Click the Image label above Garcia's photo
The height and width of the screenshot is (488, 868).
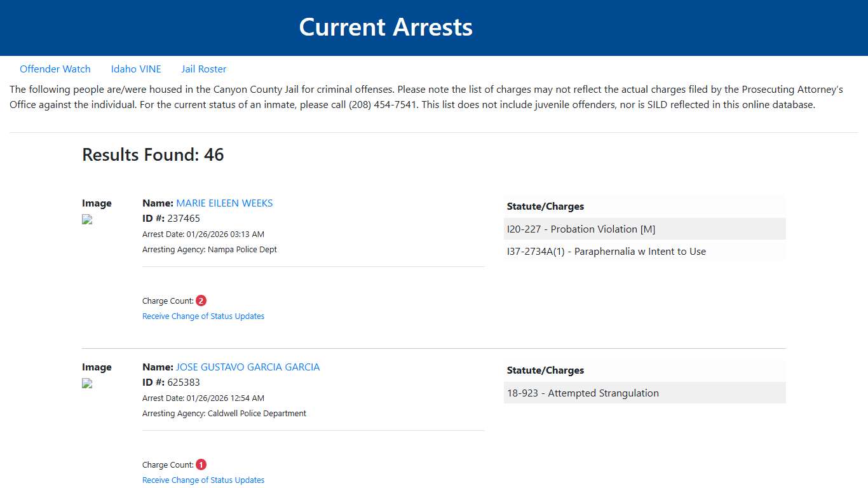pyautogui.click(x=97, y=367)
